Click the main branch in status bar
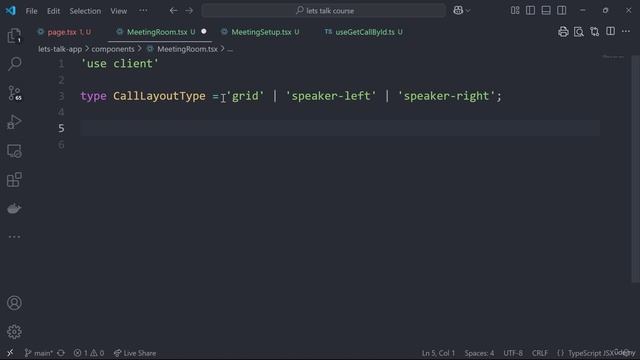The height and width of the screenshot is (360, 640). (39, 353)
